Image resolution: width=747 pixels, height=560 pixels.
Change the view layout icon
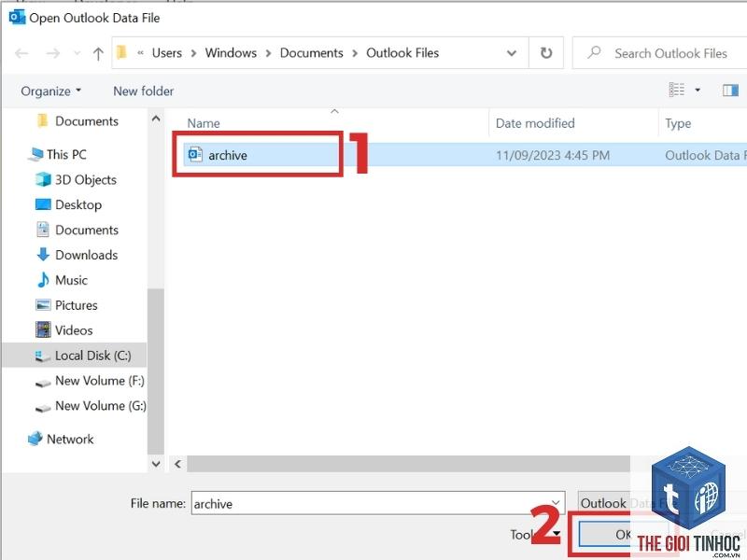click(x=676, y=90)
